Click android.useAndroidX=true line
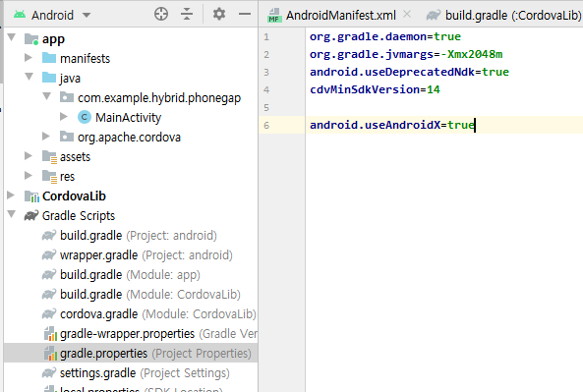The image size is (583, 392). tap(392, 125)
